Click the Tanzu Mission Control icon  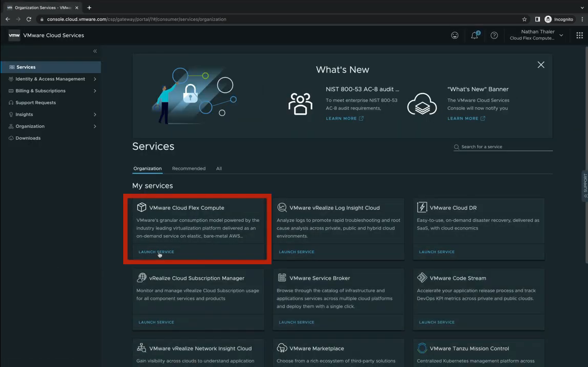(x=422, y=348)
